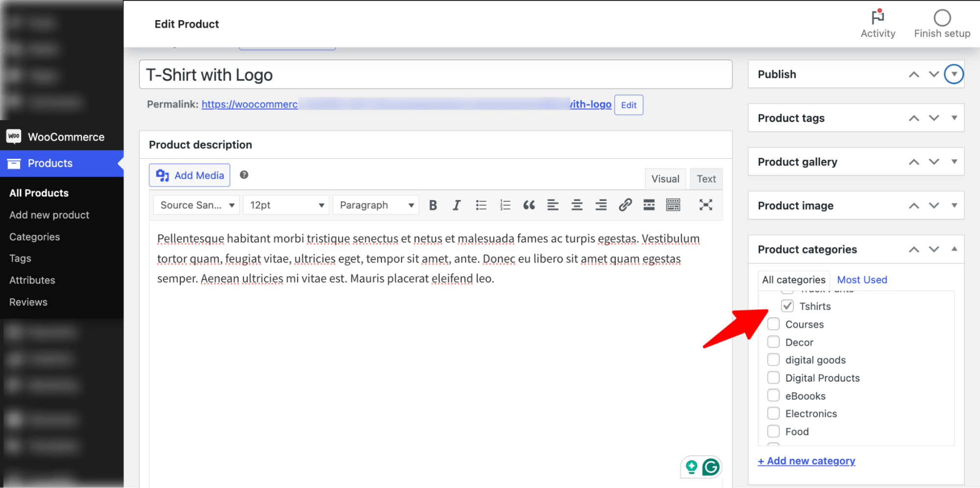The width and height of the screenshot is (980, 488).
Task: Expand the Product tags panel
Action: point(954,118)
